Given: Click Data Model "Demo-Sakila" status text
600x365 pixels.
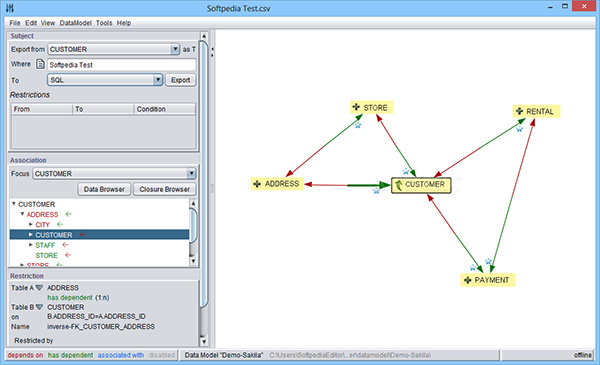Looking at the screenshot, I should point(224,355).
